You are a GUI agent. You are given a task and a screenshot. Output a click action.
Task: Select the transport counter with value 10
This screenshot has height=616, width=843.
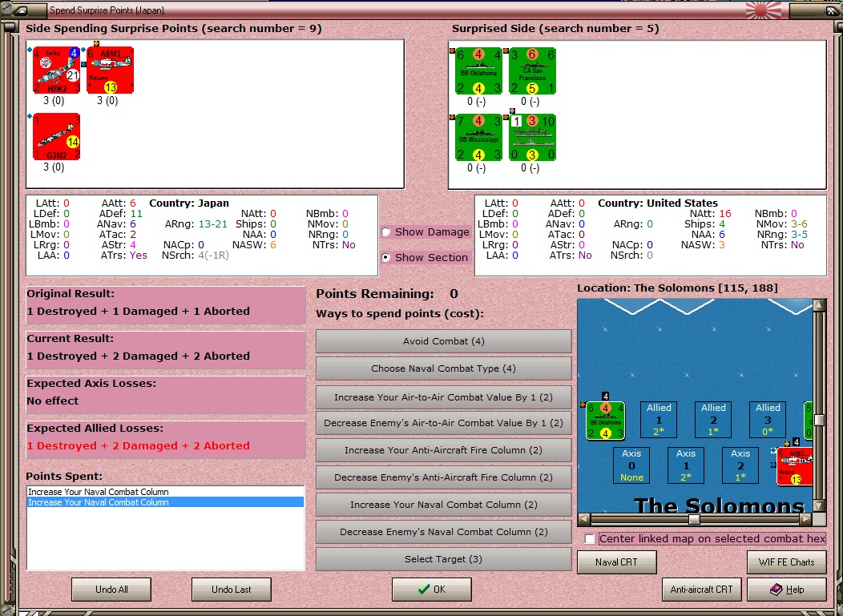click(x=532, y=137)
